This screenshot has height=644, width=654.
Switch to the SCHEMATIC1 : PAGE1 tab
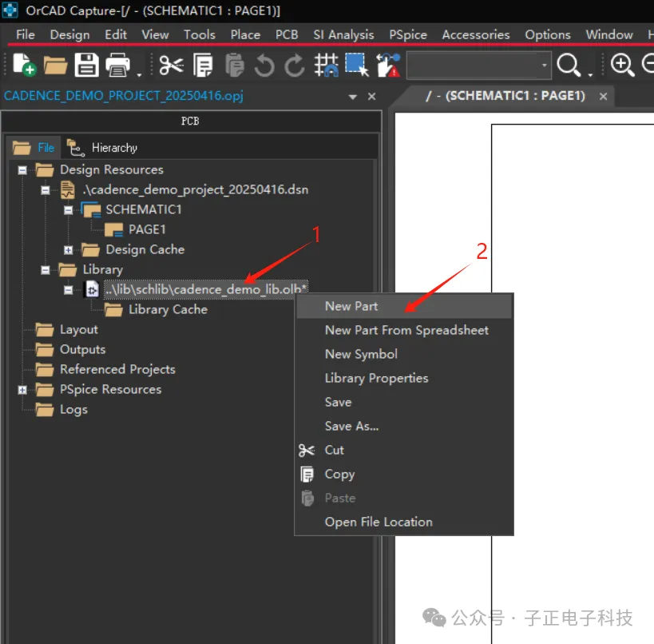(x=505, y=96)
